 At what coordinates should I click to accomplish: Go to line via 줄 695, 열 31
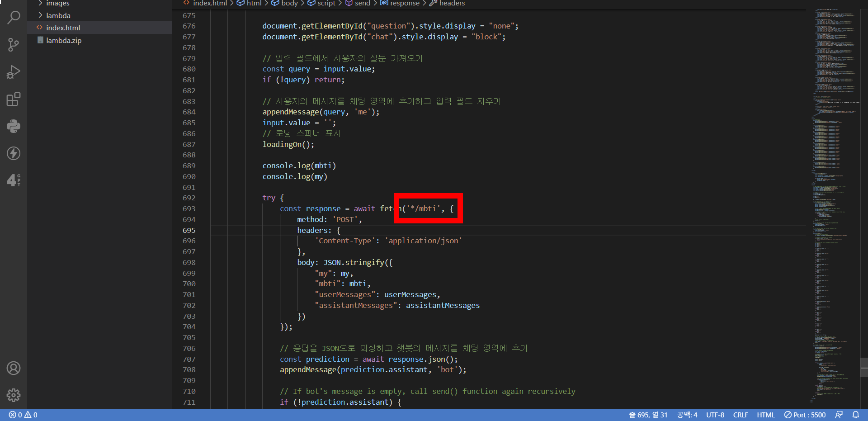648,415
